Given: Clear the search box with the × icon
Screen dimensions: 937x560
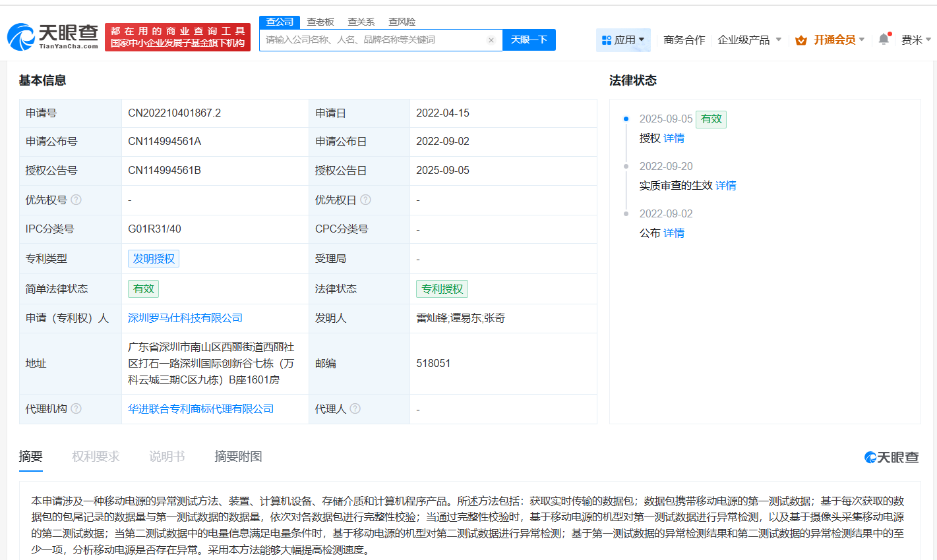Looking at the screenshot, I should point(491,40).
